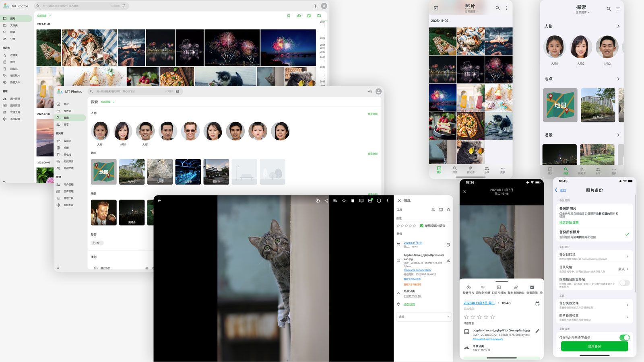The image size is (644, 362).
Task: Open circled info icon in desktop viewer toolbar
Action: tap(379, 200)
